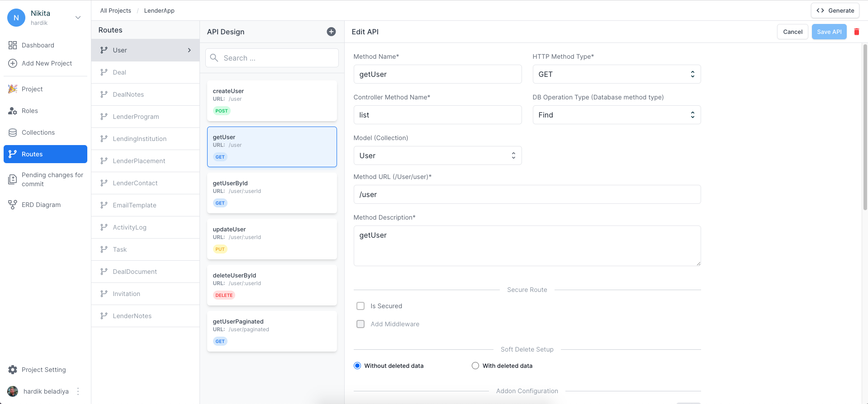Open the ERD Diagram icon

13,205
